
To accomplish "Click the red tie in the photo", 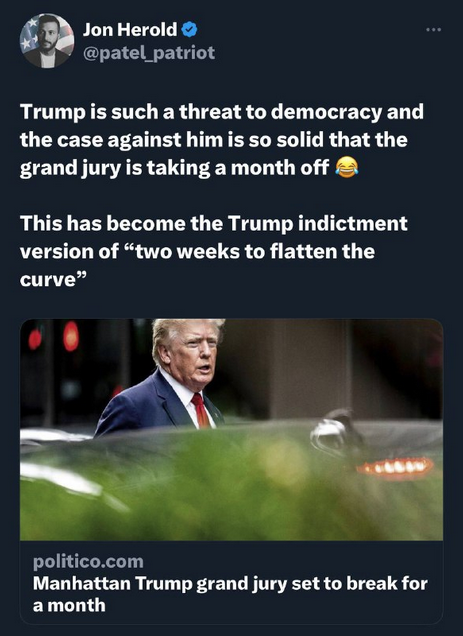I will point(200,410).
